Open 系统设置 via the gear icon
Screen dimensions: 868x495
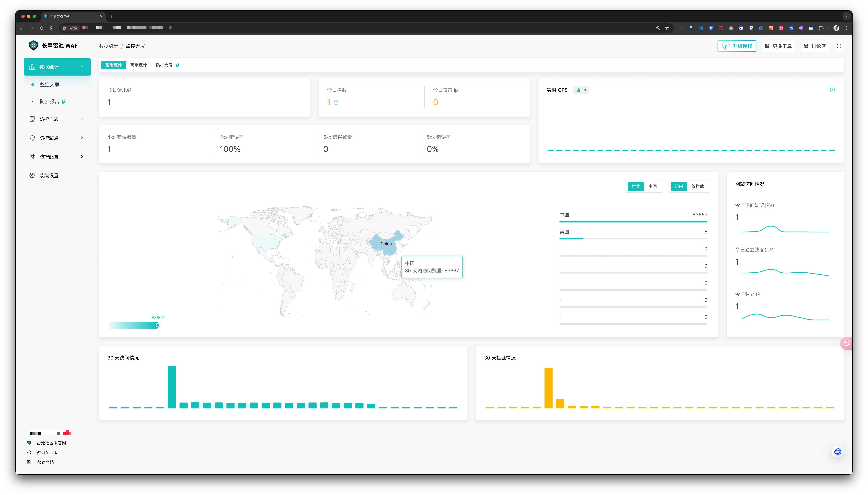(x=32, y=175)
